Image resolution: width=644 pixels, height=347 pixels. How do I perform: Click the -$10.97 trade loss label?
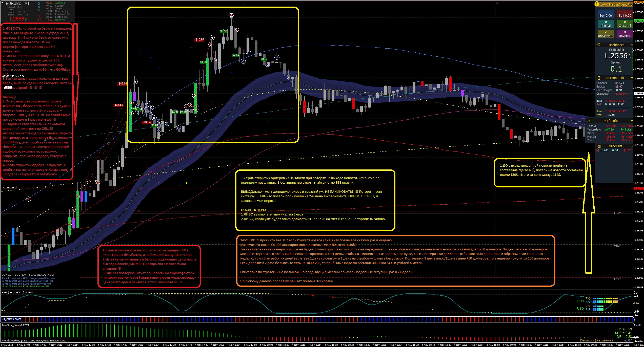(x=199, y=40)
